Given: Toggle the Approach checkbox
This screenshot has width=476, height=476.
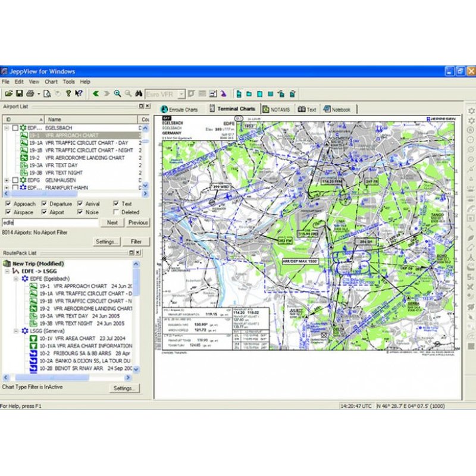Looking at the screenshot, I should pos(8,203).
